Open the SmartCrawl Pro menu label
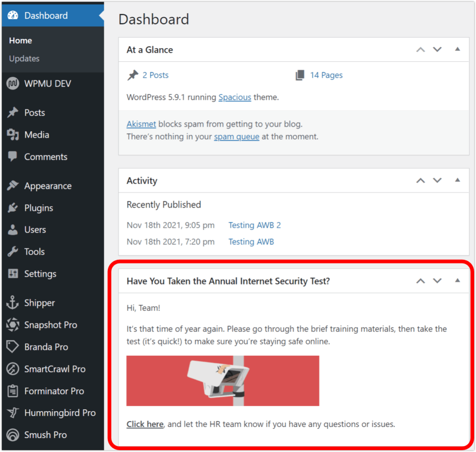Screen dimensions: 476x452 click(55, 368)
